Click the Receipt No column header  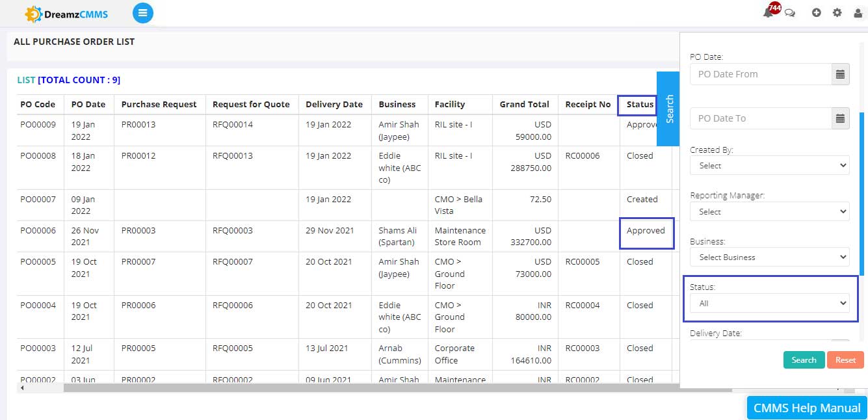pyautogui.click(x=588, y=104)
